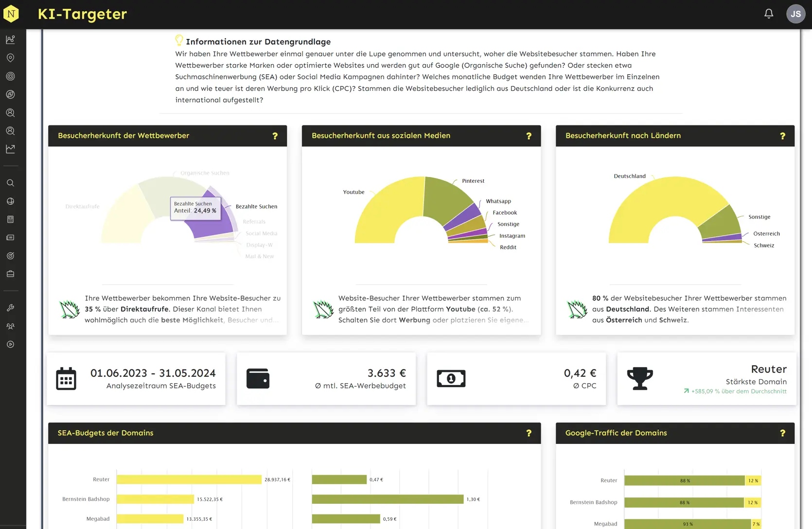Viewport: 812px width, 529px height.
Task: Open the notifications bell
Action: pos(769,14)
